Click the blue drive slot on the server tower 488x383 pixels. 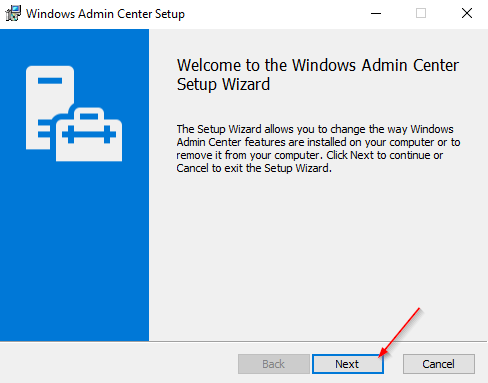[50, 80]
